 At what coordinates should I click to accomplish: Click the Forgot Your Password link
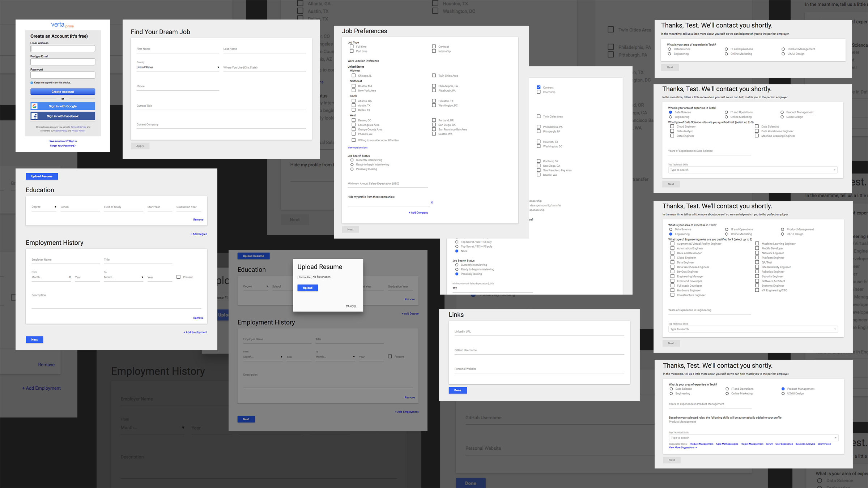[62, 145]
